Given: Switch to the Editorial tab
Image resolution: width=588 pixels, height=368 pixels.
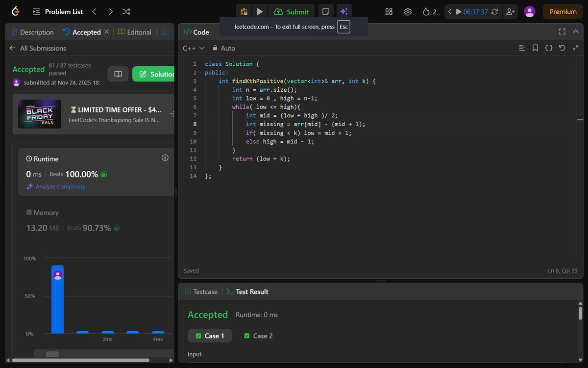Looking at the screenshot, I should pos(139,32).
